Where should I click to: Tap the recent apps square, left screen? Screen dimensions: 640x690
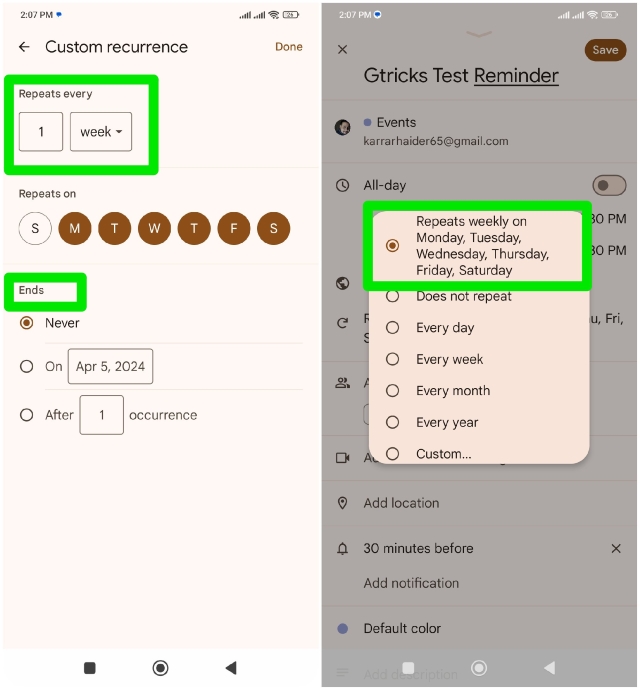[x=90, y=668]
